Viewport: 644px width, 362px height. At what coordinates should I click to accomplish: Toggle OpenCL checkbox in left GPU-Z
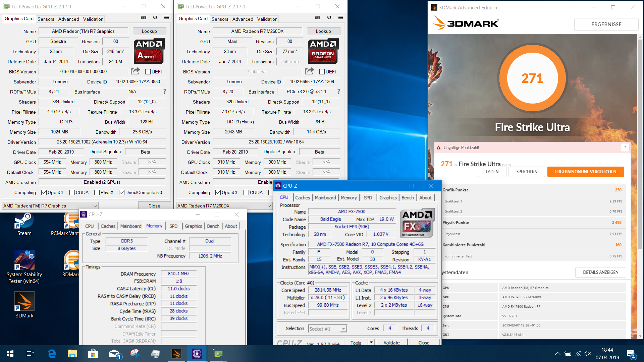44,192
